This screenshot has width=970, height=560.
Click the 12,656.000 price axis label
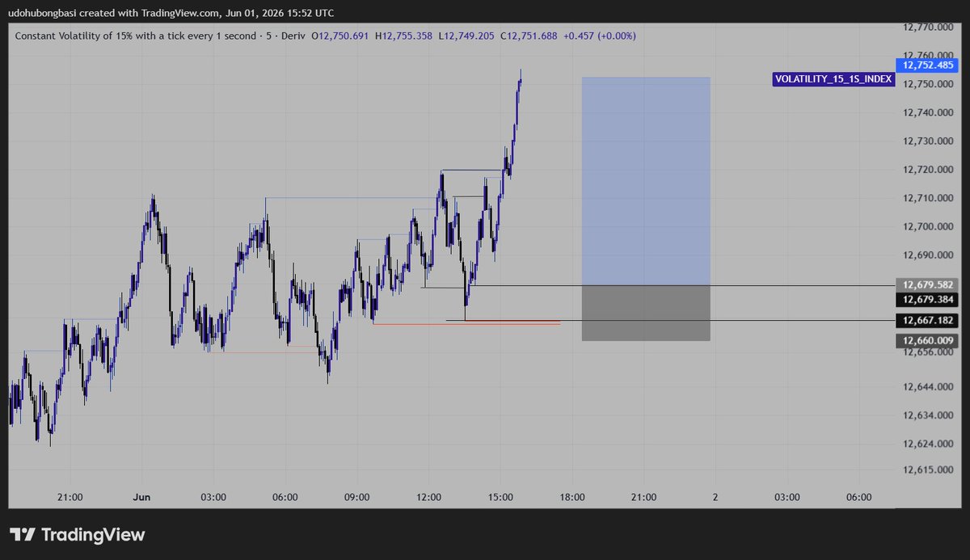(929, 352)
